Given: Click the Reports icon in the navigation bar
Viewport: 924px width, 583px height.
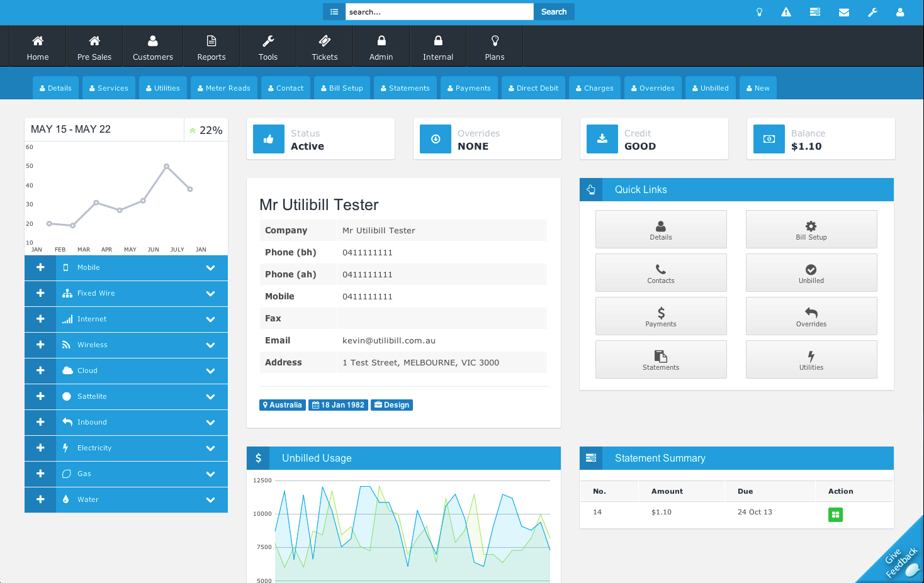Looking at the screenshot, I should [211, 45].
